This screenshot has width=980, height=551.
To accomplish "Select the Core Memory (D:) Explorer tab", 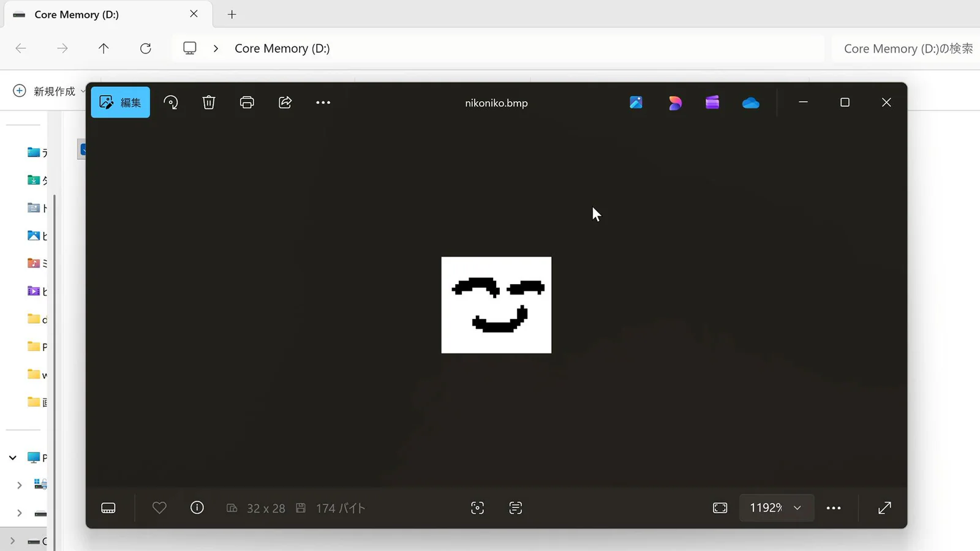I will tap(108, 14).
